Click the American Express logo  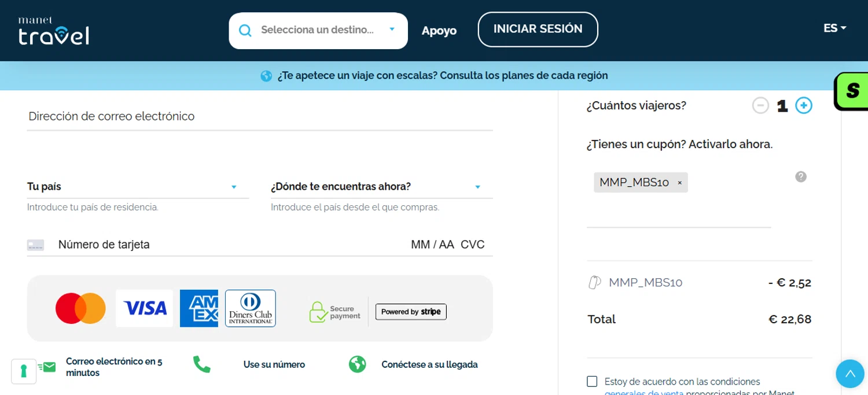199,308
